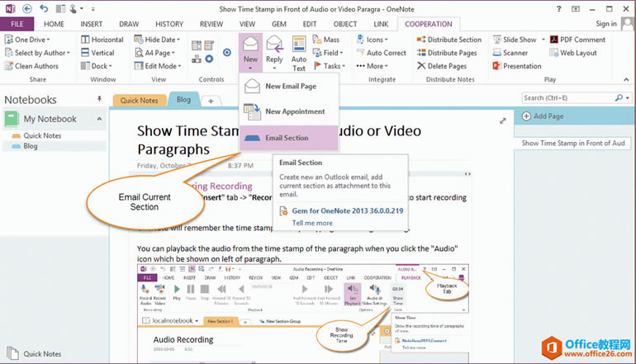Screen dimensions: 636x364
Task: Click PDF Comment button
Action: tap(577, 40)
